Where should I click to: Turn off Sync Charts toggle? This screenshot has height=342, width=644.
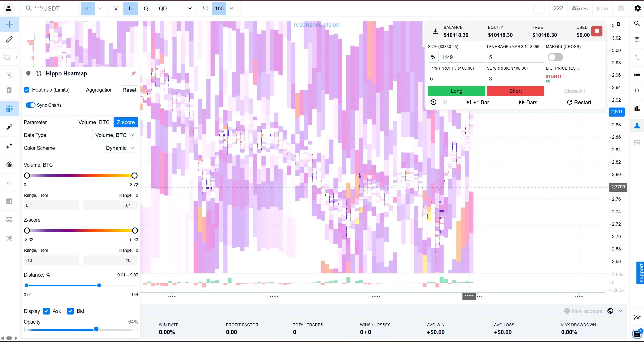[30, 105]
